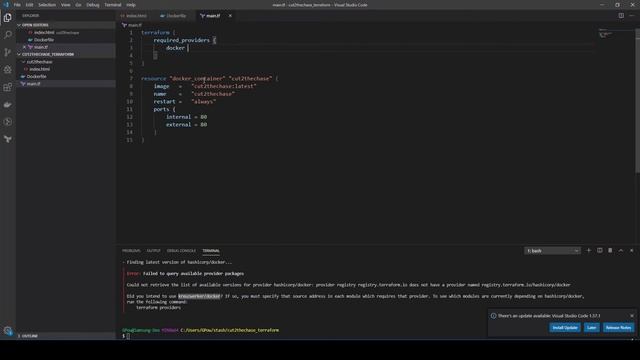
Task: Click the 'cut2thechase:latest' image value
Action: (224, 86)
